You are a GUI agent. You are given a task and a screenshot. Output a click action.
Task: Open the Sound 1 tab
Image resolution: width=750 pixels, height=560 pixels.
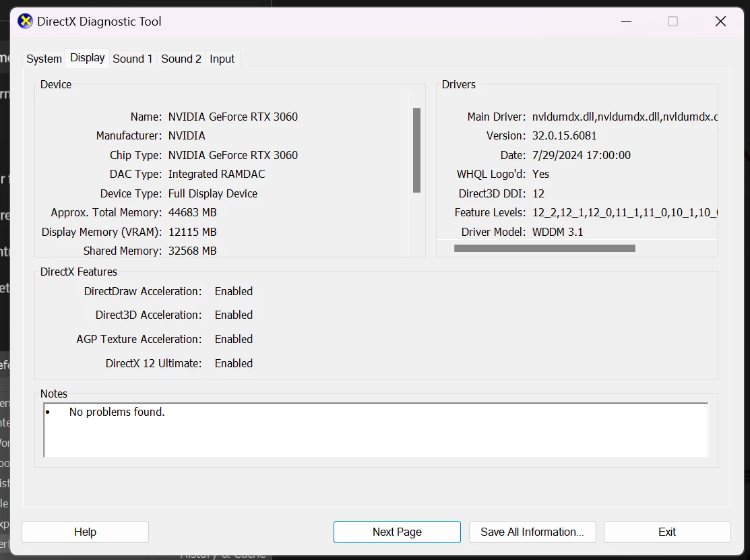(x=133, y=59)
